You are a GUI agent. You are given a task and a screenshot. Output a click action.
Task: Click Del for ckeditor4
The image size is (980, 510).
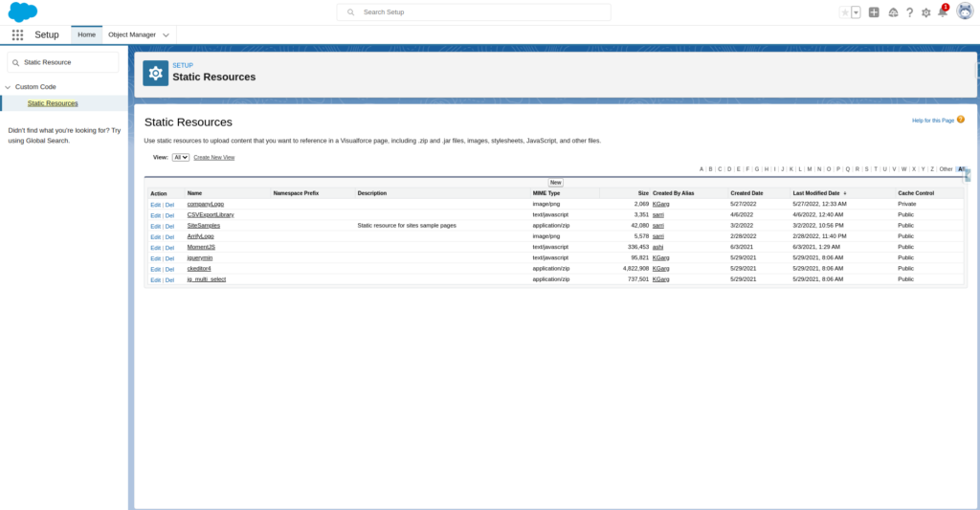tap(169, 270)
